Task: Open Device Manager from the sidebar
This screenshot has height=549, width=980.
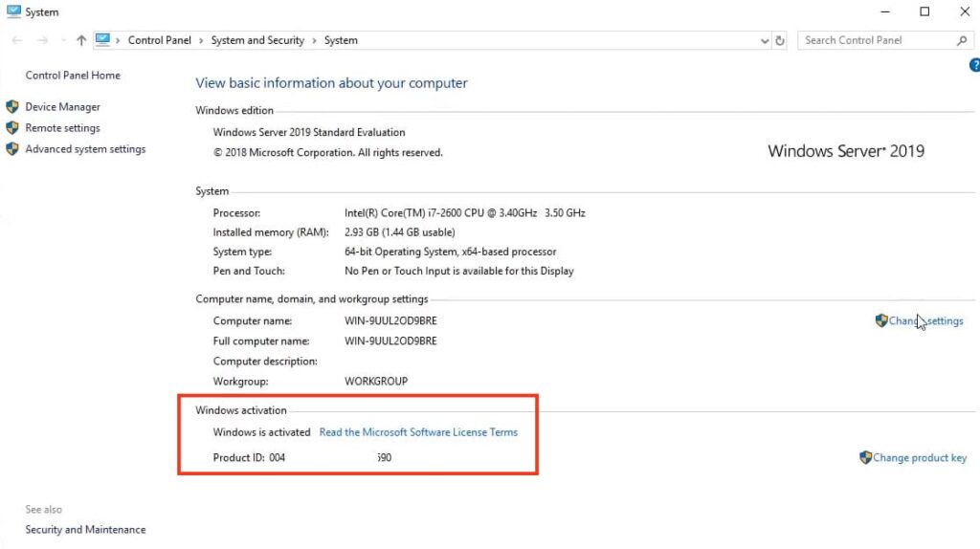Action: 62,107
